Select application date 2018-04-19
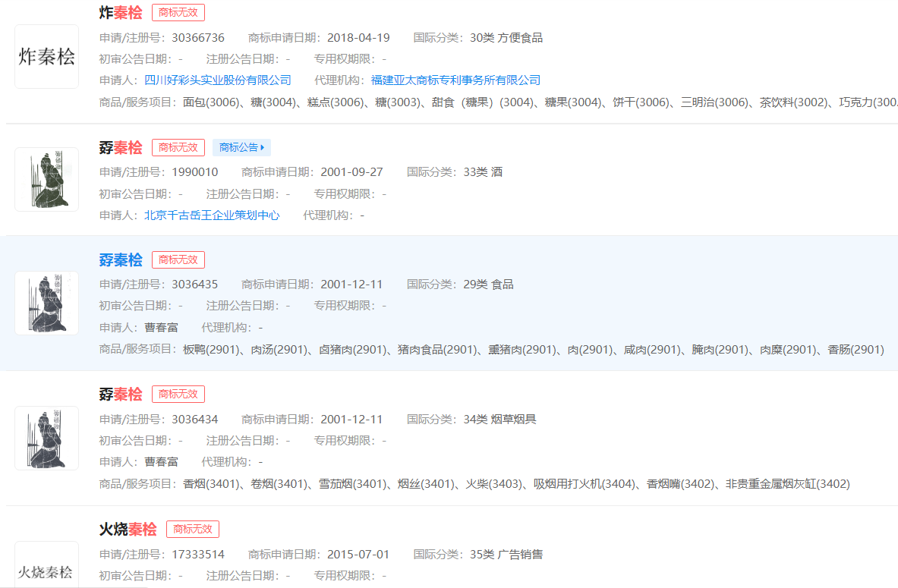This screenshot has height=588, width=898. click(358, 38)
